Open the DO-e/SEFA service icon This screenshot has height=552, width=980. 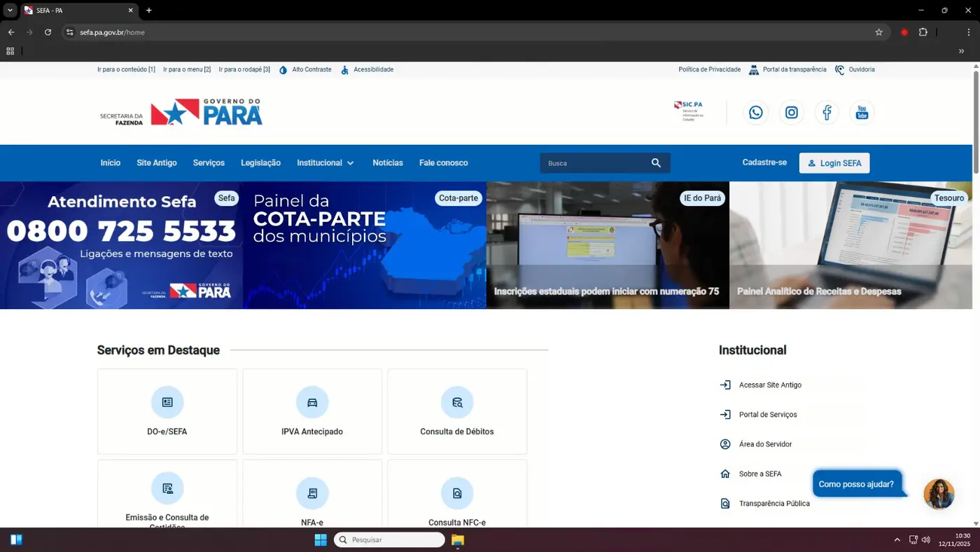click(x=167, y=403)
